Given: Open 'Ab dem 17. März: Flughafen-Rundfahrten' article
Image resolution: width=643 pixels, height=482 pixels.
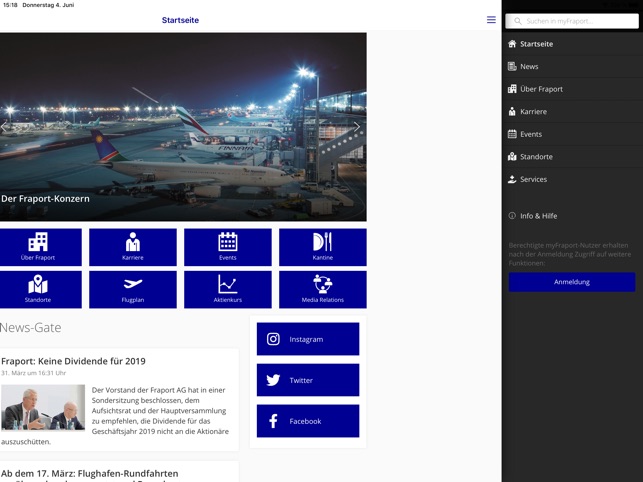Looking at the screenshot, I should (x=90, y=473).
